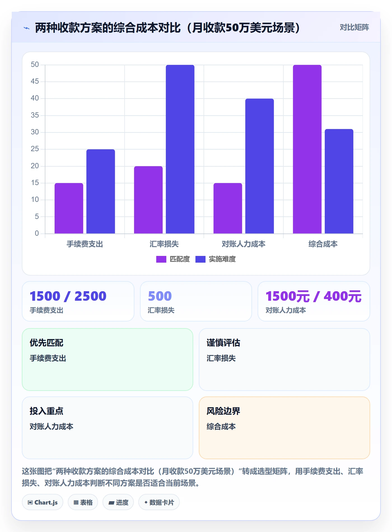Click the 对比矩阵 badge in the header
This screenshot has width=392, height=532.
pos(354,27)
